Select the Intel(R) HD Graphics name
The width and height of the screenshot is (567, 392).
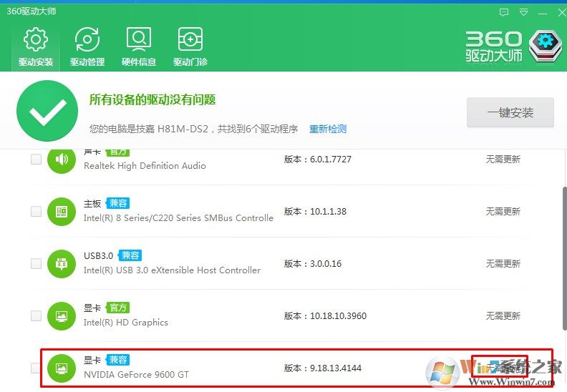(126, 323)
